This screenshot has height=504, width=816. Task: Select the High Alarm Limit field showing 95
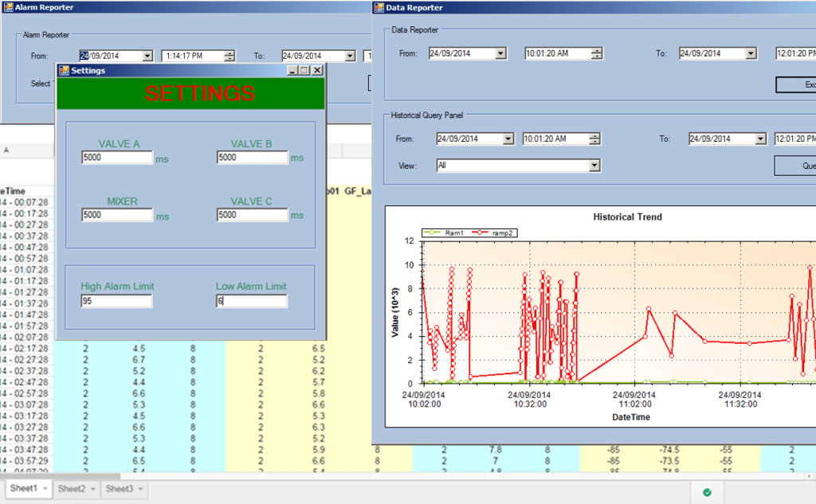pos(116,301)
